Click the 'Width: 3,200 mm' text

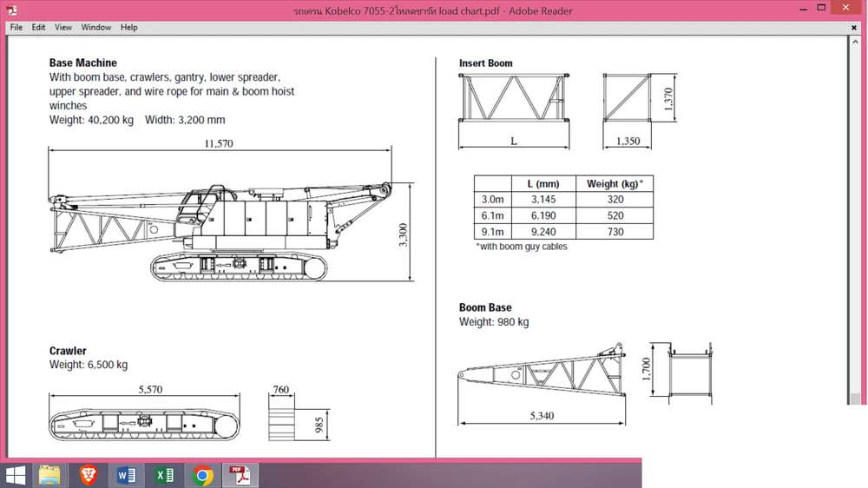click(x=185, y=120)
